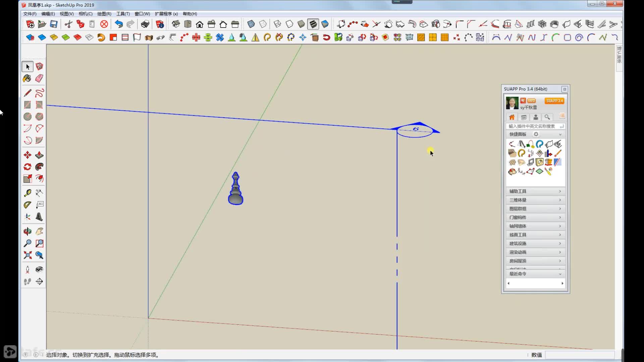Select the Protractor tool
The width and height of the screenshot is (644, 362).
28,205
